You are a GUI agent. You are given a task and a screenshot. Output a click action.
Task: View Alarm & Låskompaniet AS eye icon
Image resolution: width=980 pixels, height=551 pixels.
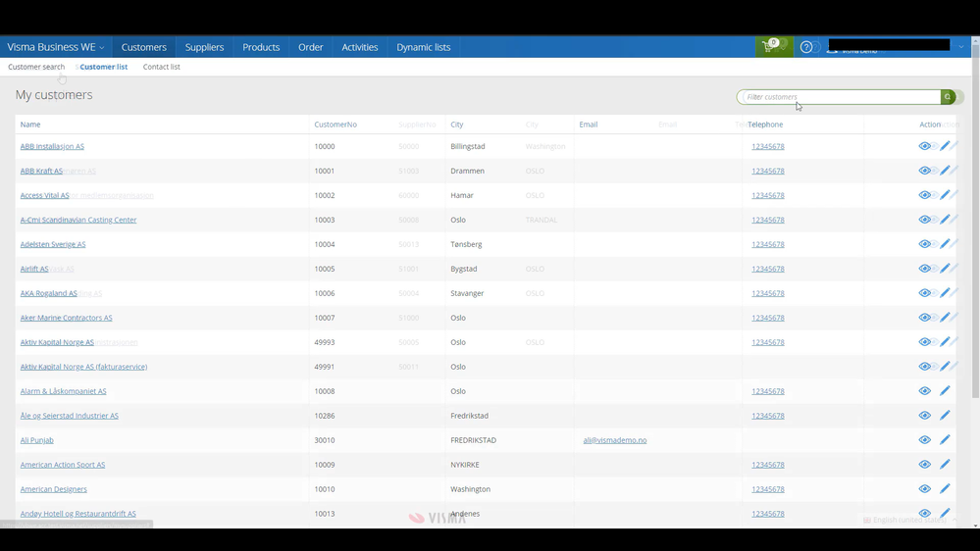click(x=924, y=391)
